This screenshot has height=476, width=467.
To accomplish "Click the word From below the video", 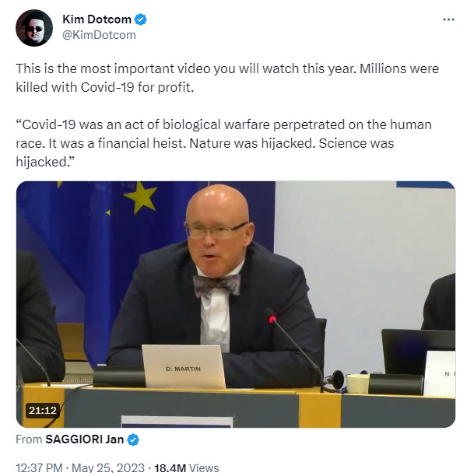I will click(29, 439).
